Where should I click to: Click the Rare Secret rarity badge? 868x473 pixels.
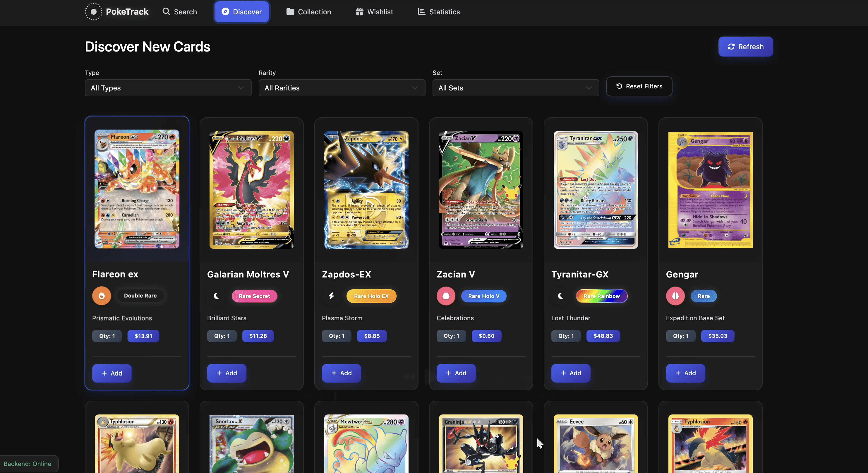(254, 296)
